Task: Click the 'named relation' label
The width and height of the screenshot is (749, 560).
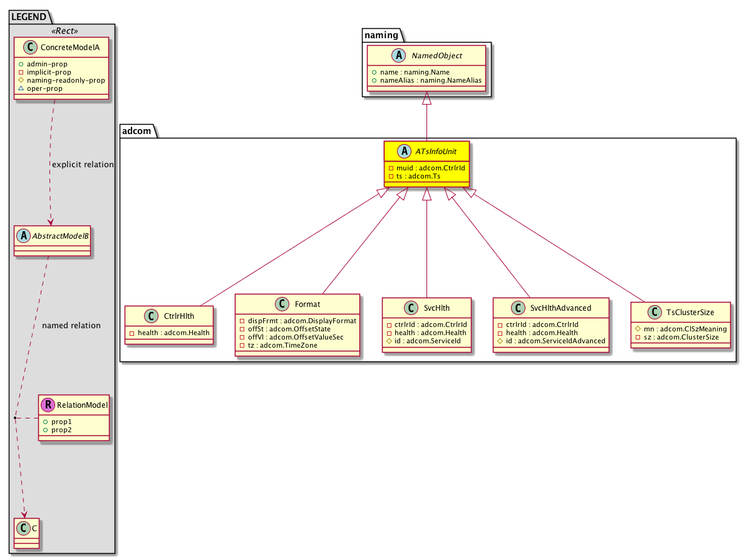Action: [x=71, y=326]
